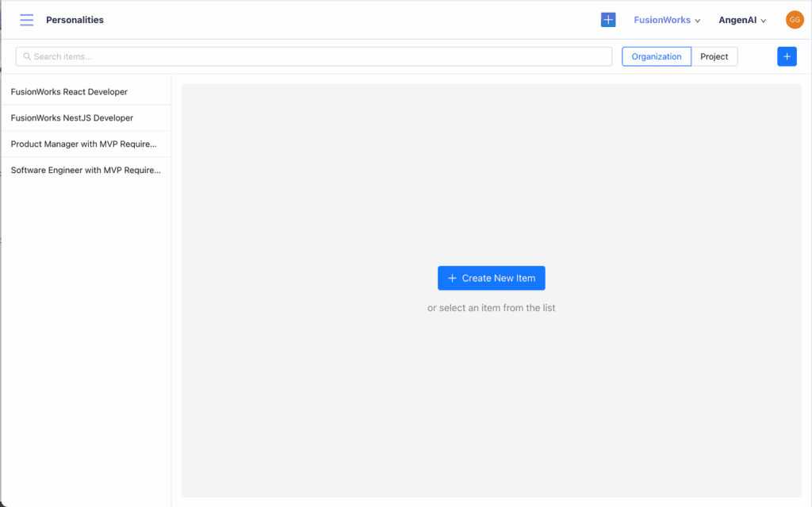Switch scope filter to Organization

tap(656, 57)
